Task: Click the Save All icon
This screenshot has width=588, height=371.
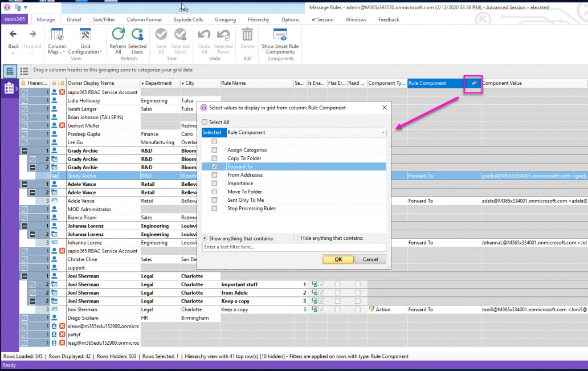Action: coord(161,35)
